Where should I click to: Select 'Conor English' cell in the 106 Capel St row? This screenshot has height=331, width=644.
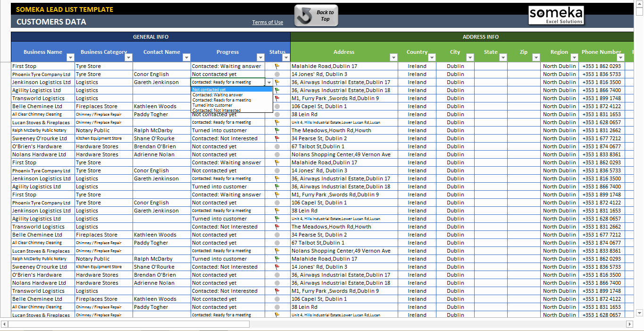pos(162,203)
